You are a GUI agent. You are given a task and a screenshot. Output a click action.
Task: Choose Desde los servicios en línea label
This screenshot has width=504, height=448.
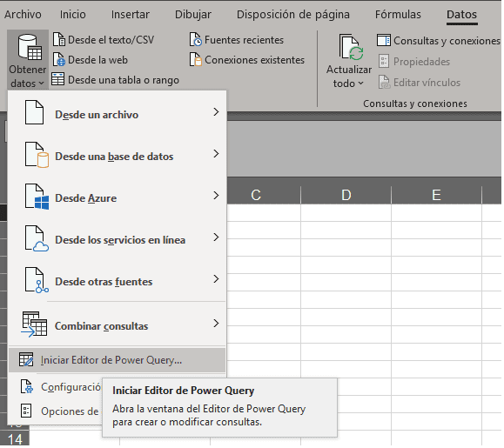[x=120, y=240]
